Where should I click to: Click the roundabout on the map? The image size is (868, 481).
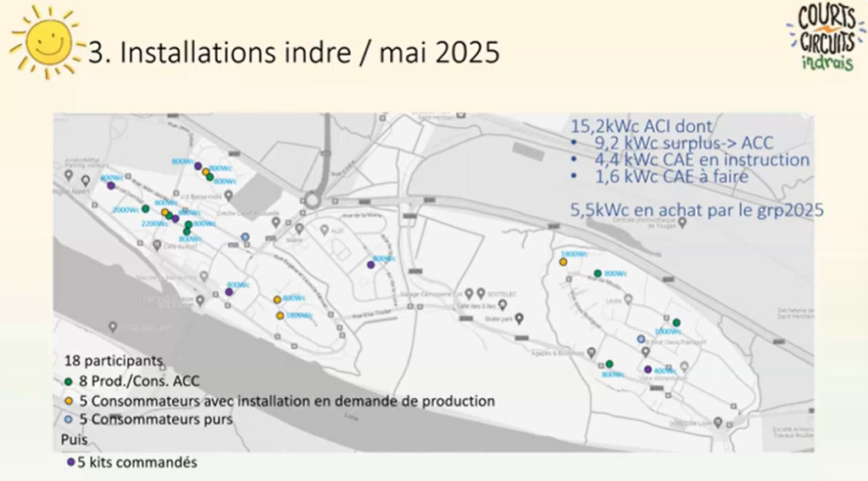click(x=312, y=202)
